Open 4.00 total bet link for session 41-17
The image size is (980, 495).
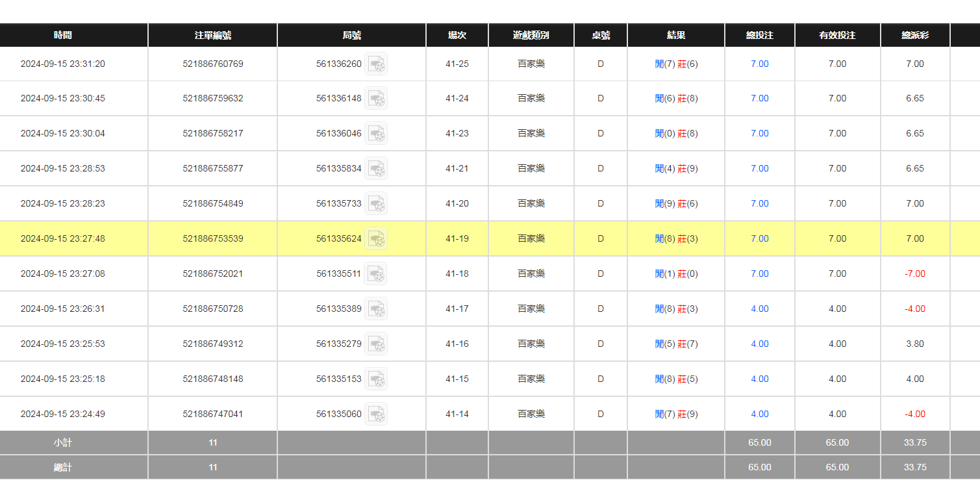[x=759, y=309]
